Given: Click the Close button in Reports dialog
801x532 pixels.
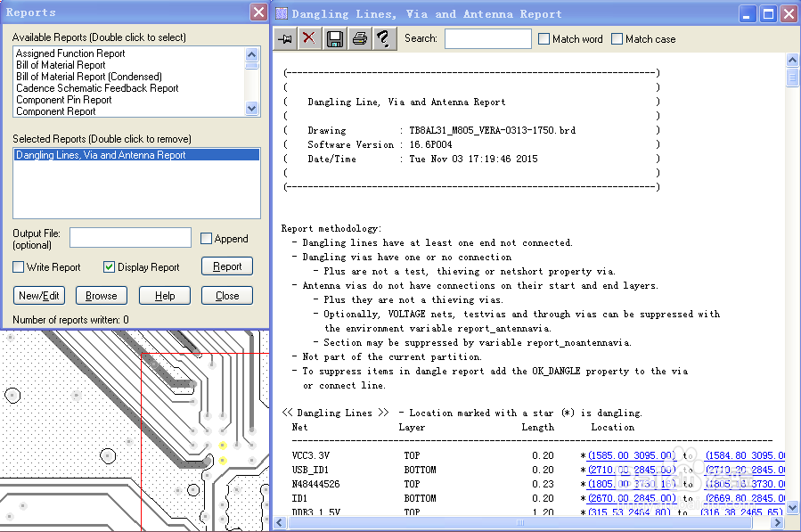Looking at the screenshot, I should (227, 295).
